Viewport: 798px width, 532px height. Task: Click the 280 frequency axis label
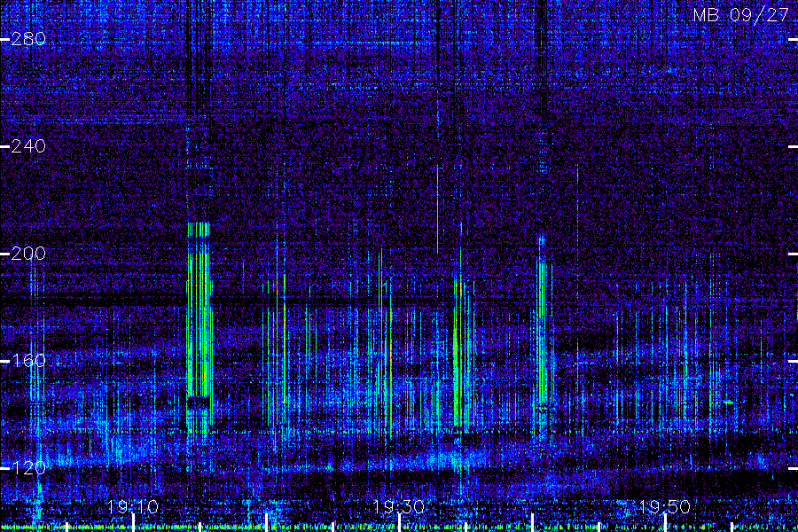click(28, 39)
